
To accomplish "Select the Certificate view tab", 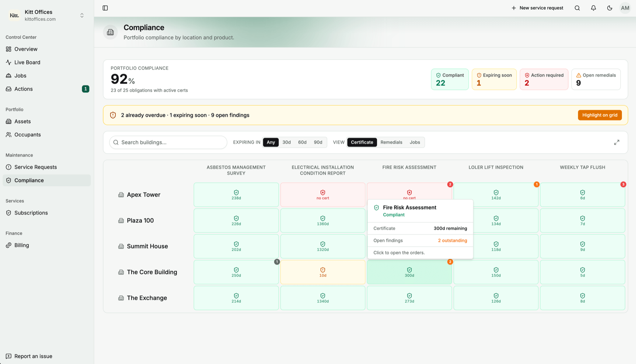I will [362, 142].
